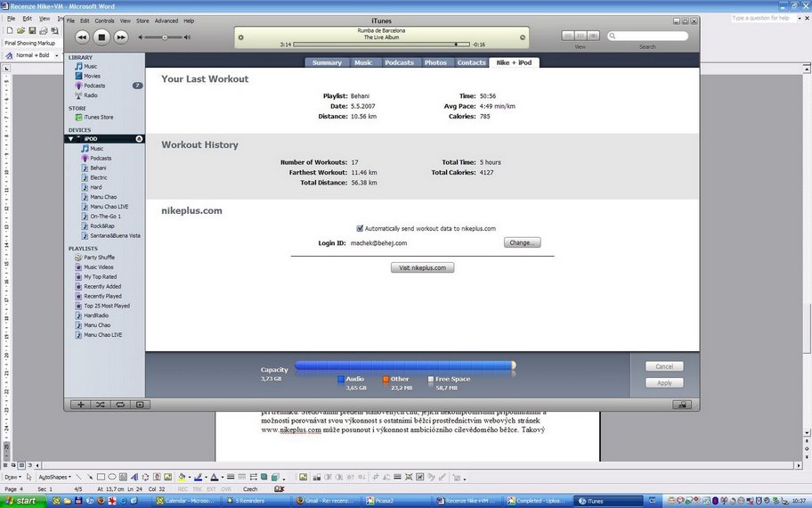The width and height of the screenshot is (812, 508).
Task: Skip to next track in iTunes
Action: [x=121, y=37]
